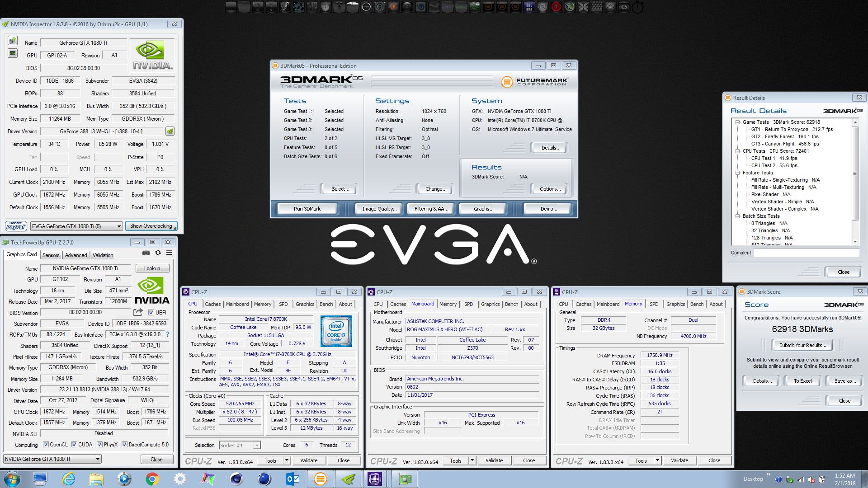Collapse the Feature Tests tree node
This screenshot has height=488, width=868.
point(737,173)
